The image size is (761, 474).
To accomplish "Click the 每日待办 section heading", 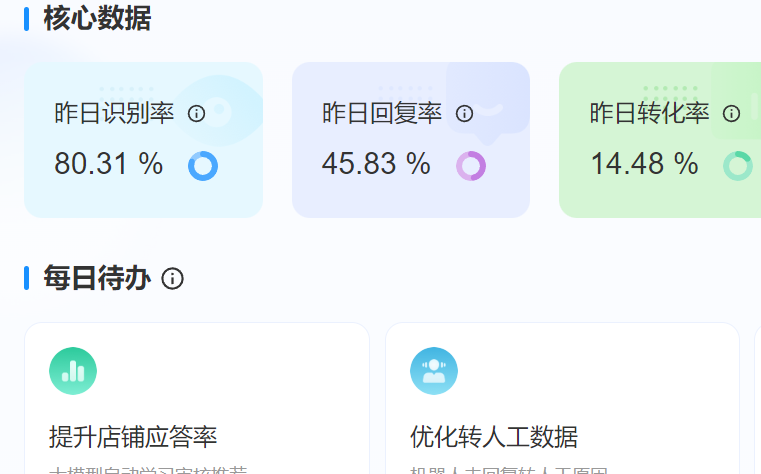I will (x=97, y=279).
